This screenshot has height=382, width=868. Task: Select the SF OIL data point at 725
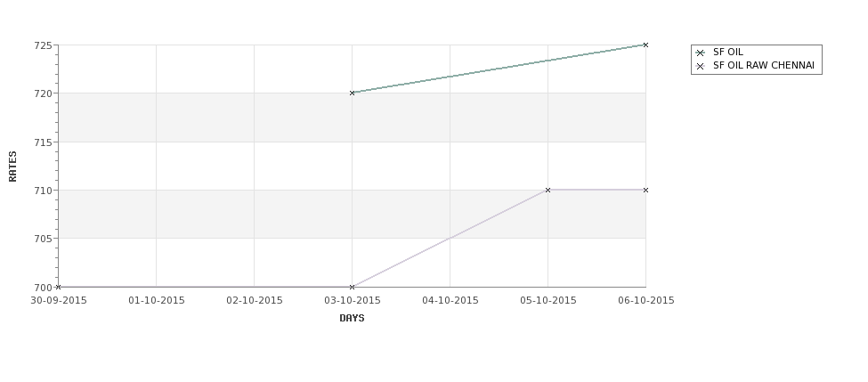(645, 45)
